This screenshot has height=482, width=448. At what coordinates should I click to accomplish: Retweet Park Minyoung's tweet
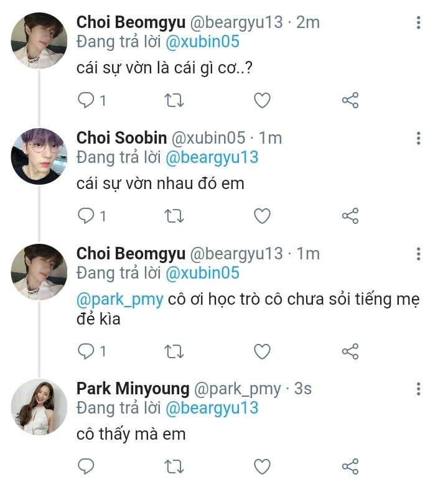point(174,466)
